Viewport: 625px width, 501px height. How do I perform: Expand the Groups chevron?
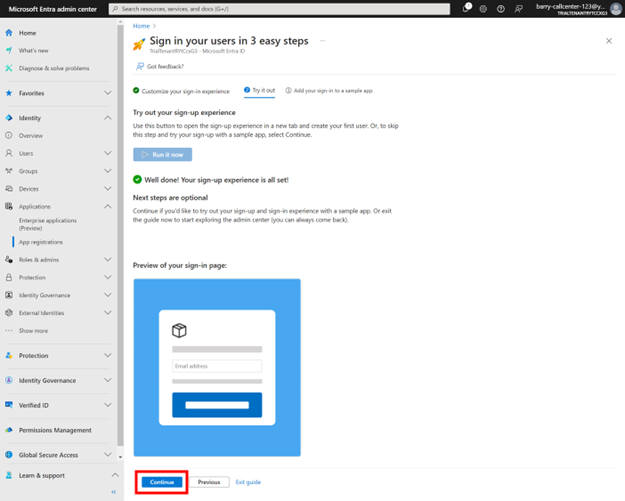tap(108, 171)
